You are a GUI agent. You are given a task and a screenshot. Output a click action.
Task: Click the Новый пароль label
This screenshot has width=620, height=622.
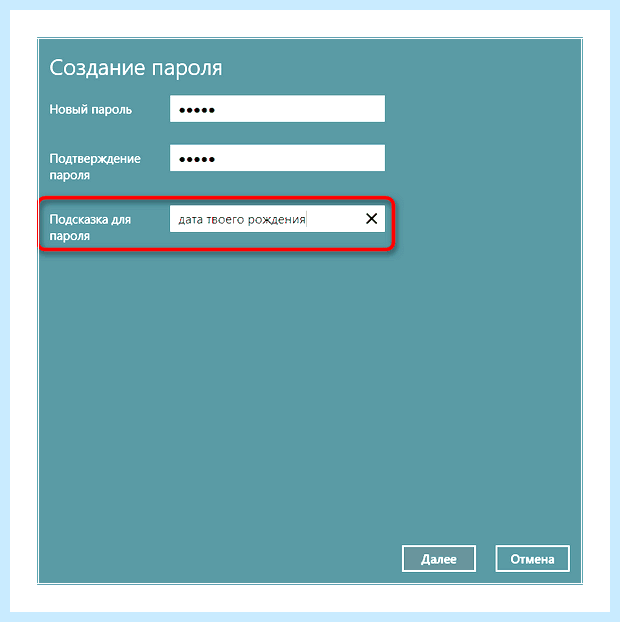90,109
